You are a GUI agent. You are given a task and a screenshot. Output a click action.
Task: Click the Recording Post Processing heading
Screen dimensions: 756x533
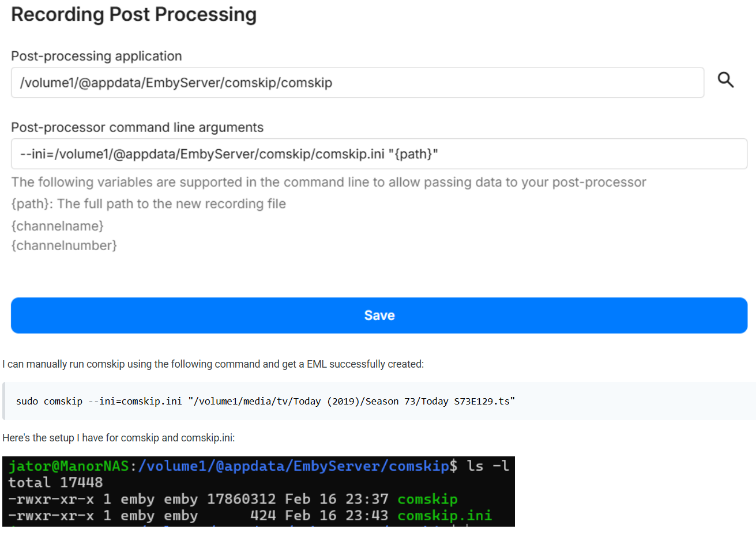[134, 14]
